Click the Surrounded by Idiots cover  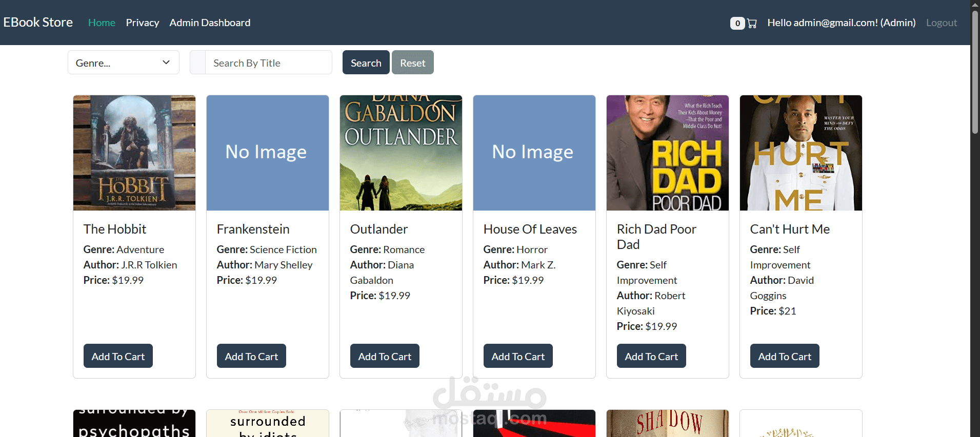(x=268, y=423)
